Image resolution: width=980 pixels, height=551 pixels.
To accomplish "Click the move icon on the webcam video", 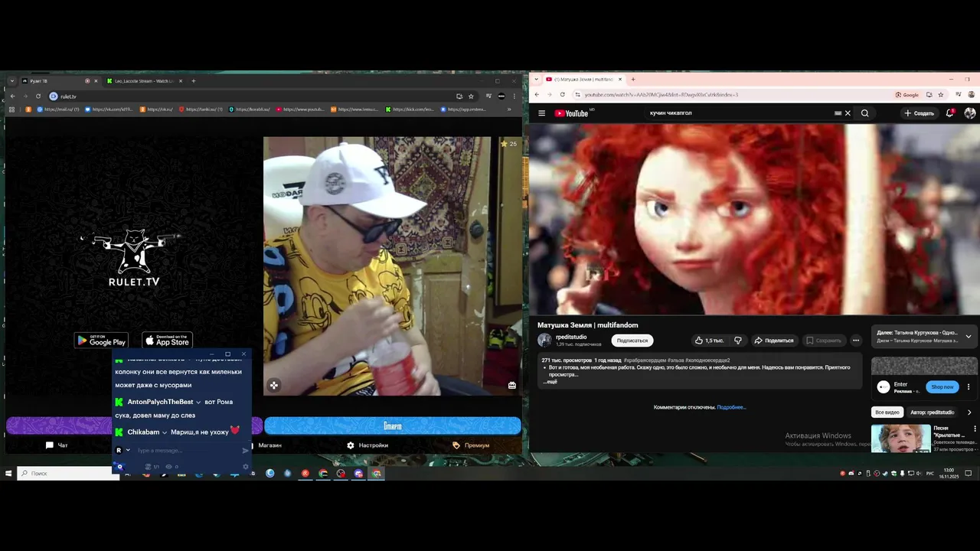I will point(274,385).
